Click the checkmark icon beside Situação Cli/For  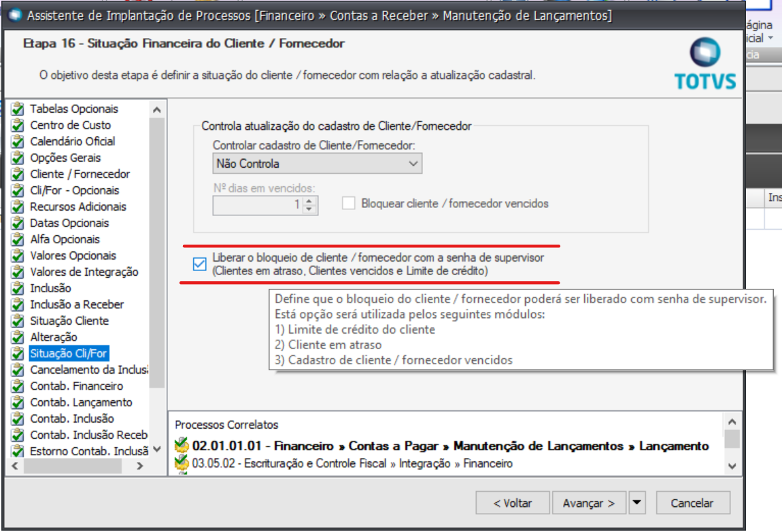(18, 353)
